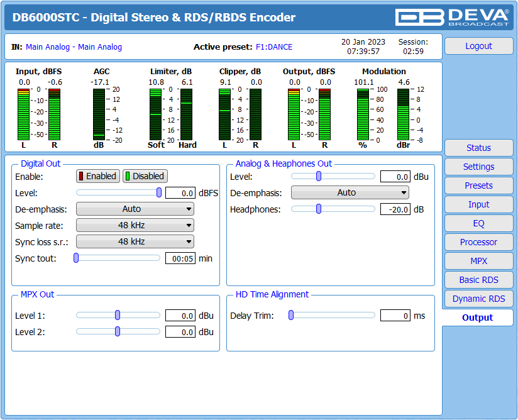The image size is (518, 420).
Task: Open the MPX tab
Action: pos(478,261)
